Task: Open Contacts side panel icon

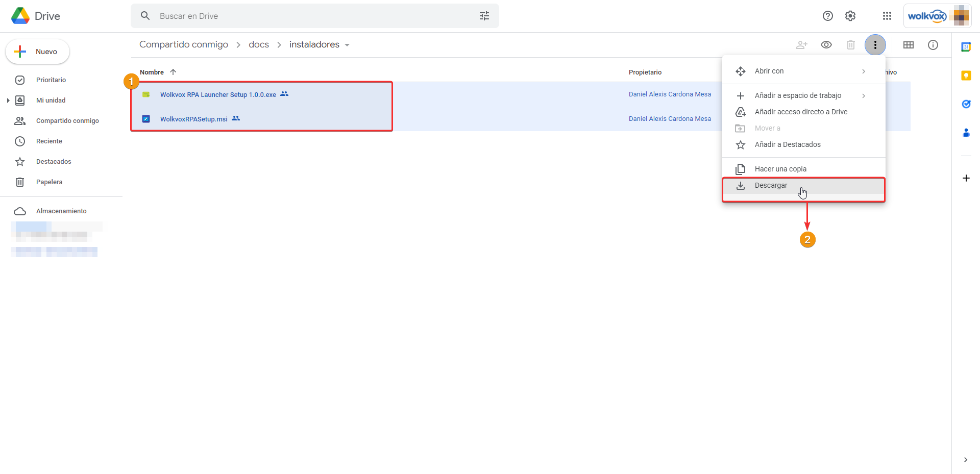Action: (966, 133)
